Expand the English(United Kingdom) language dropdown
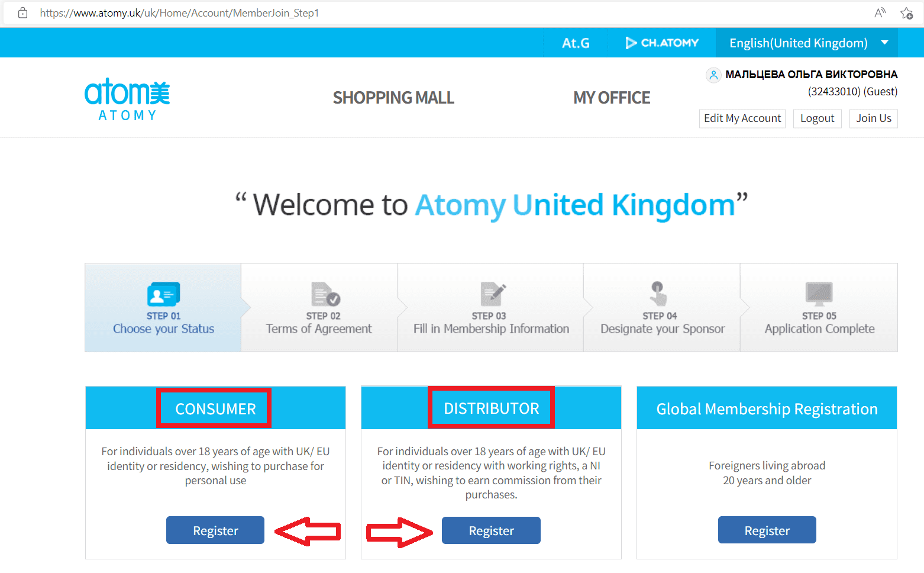The width and height of the screenshot is (924, 573). point(807,43)
